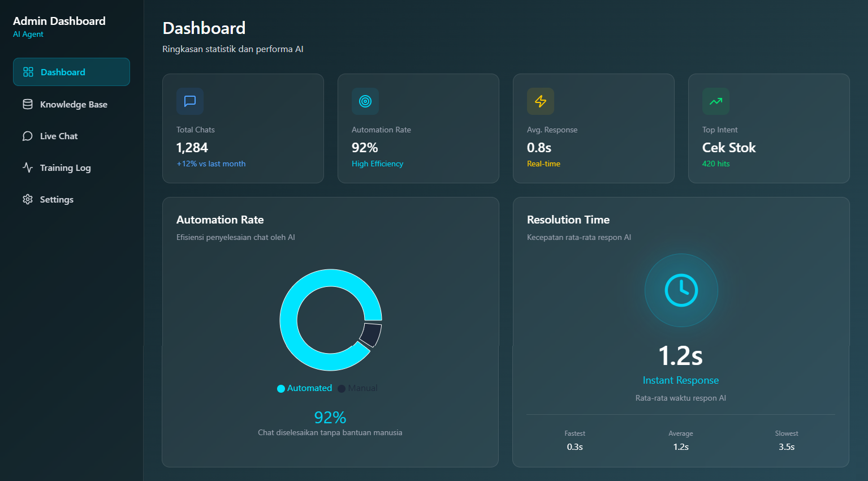Open the Live Chat speech bubble icon
This screenshot has width=868, height=481.
tap(27, 136)
